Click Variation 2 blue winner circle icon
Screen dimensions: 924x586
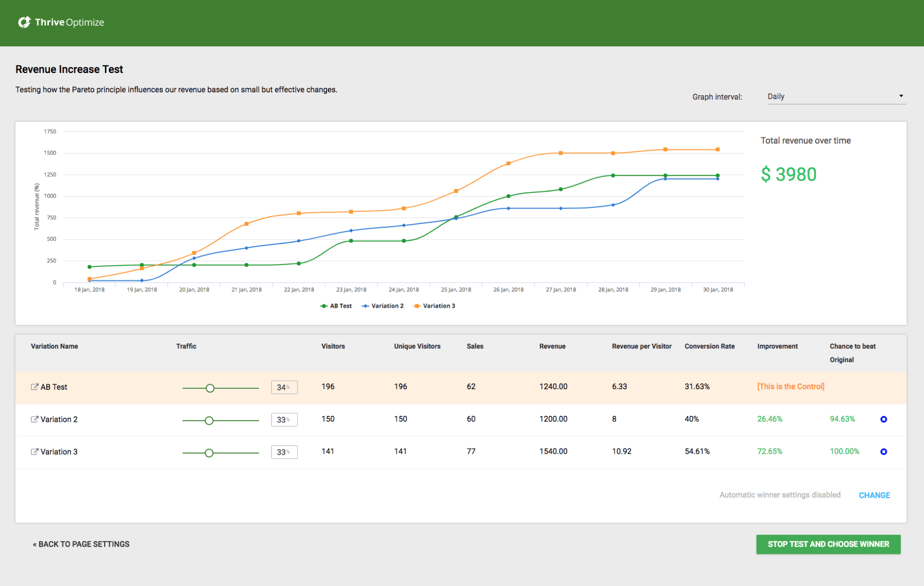click(x=884, y=419)
